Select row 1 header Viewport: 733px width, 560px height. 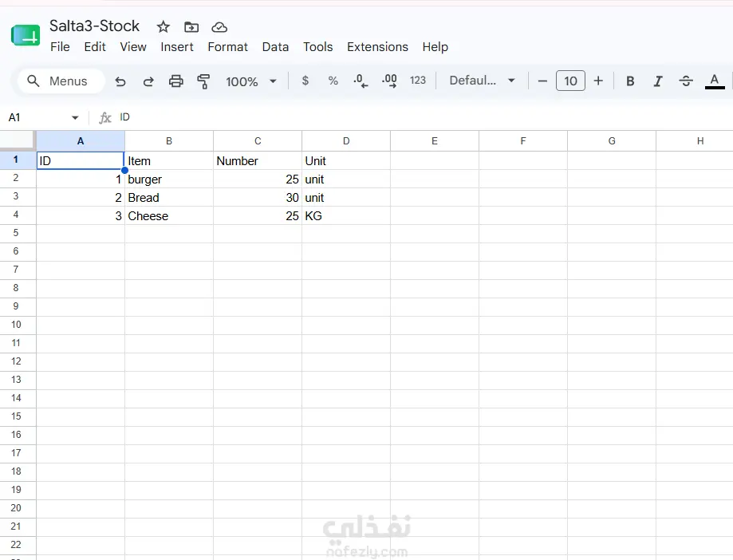click(18, 160)
